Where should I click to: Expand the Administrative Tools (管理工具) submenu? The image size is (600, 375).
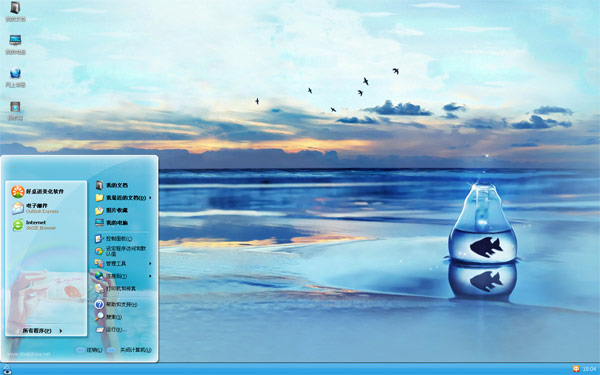coord(123,264)
